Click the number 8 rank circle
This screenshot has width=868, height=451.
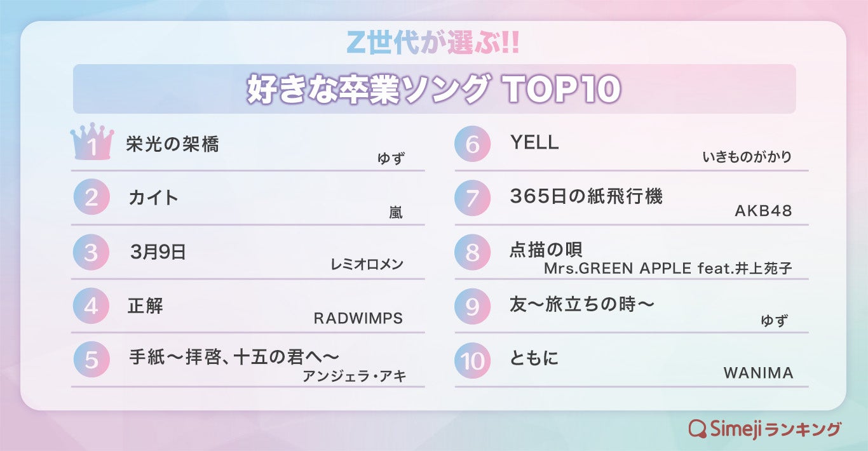pyautogui.click(x=473, y=252)
